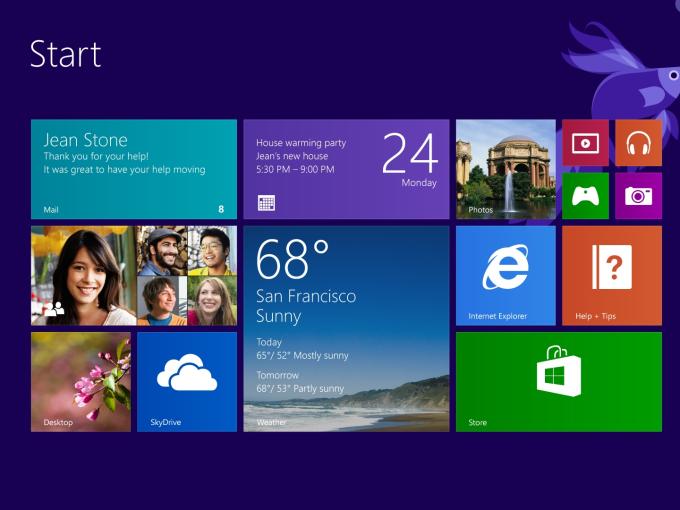The width and height of the screenshot is (680, 510).
Task: Click the Mail unread count 8
Action: tap(221, 209)
